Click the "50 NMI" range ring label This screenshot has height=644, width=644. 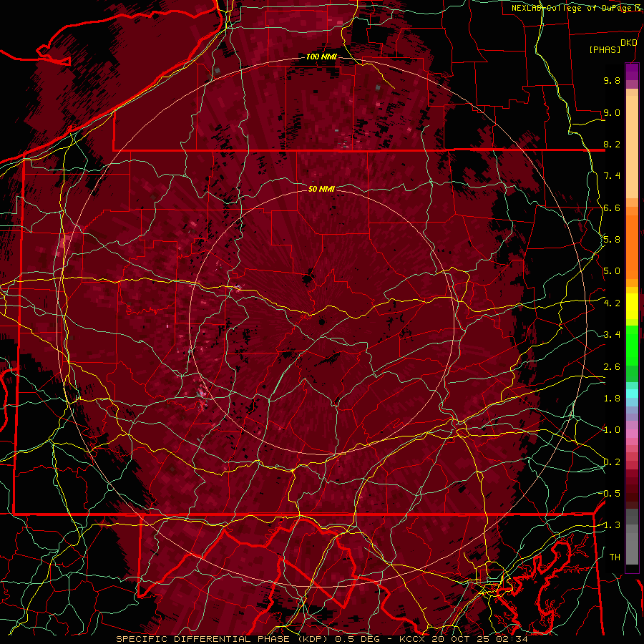point(321,189)
